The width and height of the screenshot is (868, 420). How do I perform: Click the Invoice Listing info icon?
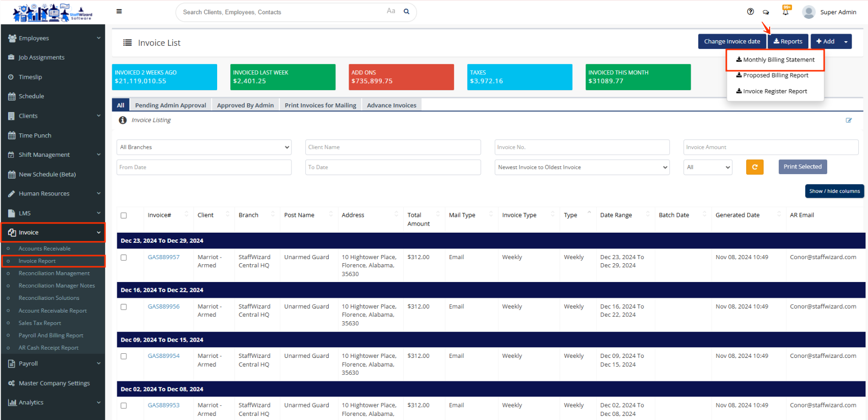[123, 120]
